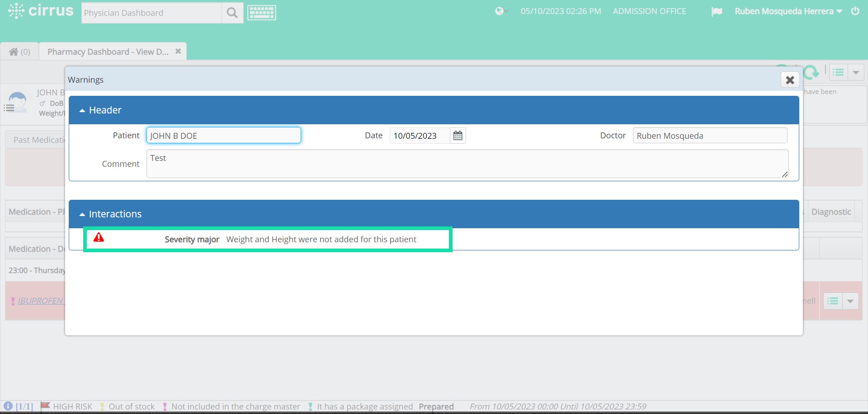868x414 pixels.
Task: Open the Ruben Mosqueda Herrera user dropdown
Action: click(x=788, y=11)
